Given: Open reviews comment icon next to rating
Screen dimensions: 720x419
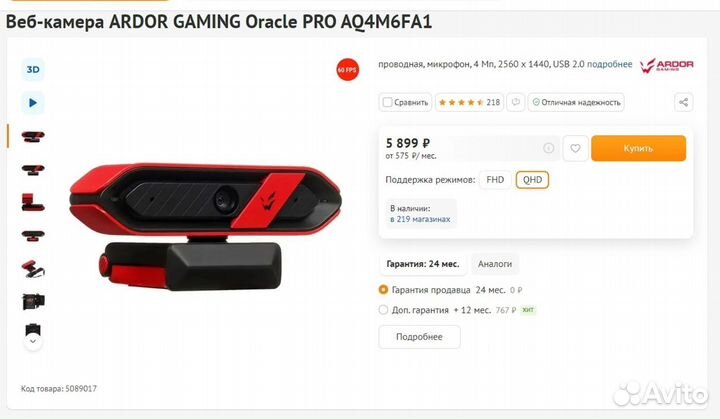Looking at the screenshot, I should 516,102.
